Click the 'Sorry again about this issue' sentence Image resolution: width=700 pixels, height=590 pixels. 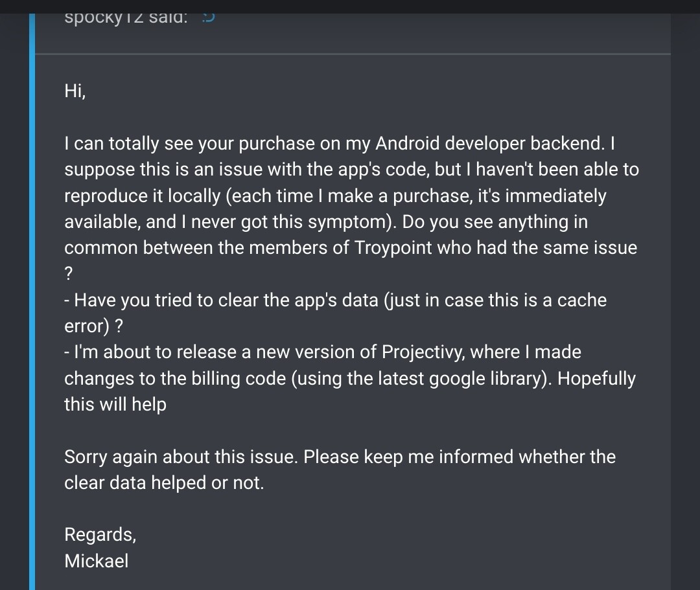[x=181, y=457]
